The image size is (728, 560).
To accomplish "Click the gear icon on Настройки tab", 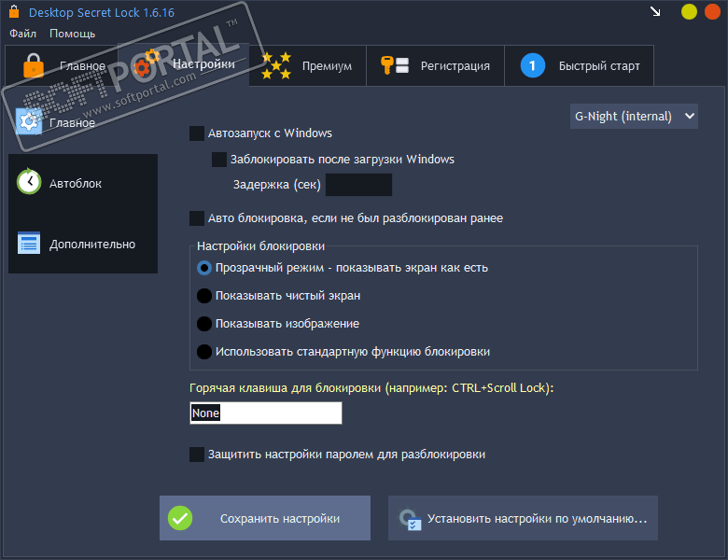I will (147, 63).
